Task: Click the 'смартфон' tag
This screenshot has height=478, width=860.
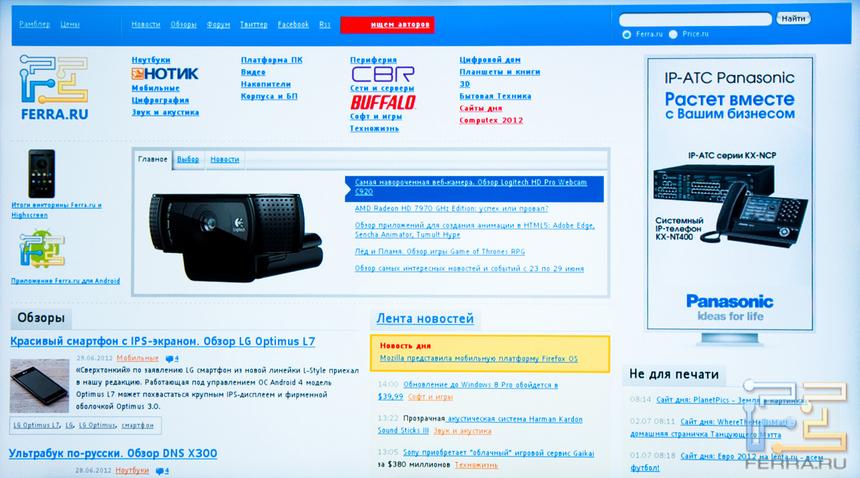Action: tap(137, 425)
